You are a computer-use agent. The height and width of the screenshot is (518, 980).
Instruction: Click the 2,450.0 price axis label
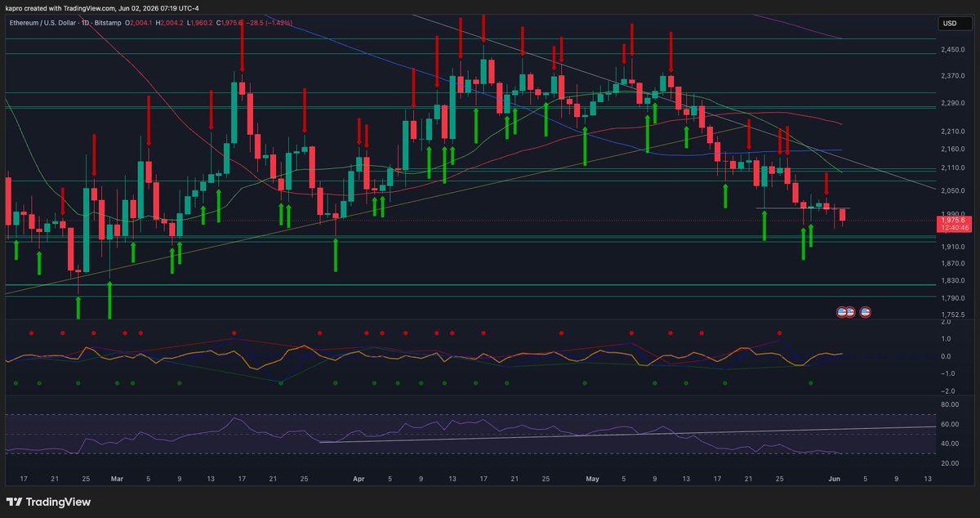coord(954,50)
